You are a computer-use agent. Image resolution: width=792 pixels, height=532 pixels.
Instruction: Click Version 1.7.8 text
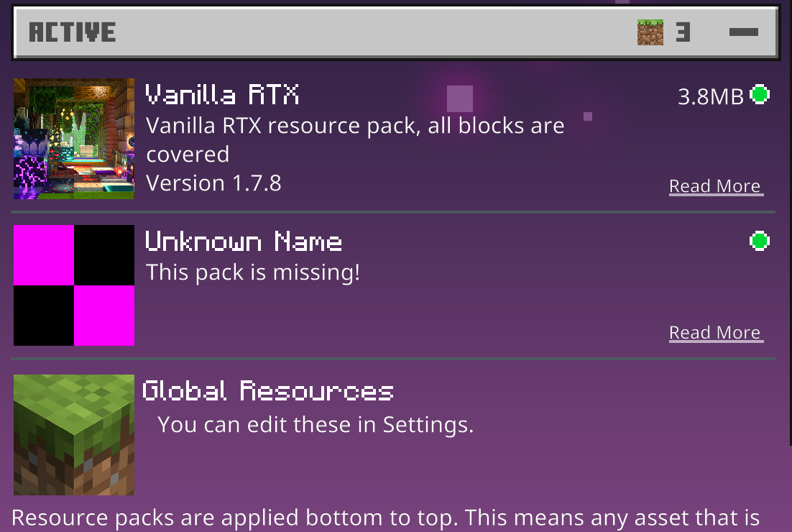213,183
